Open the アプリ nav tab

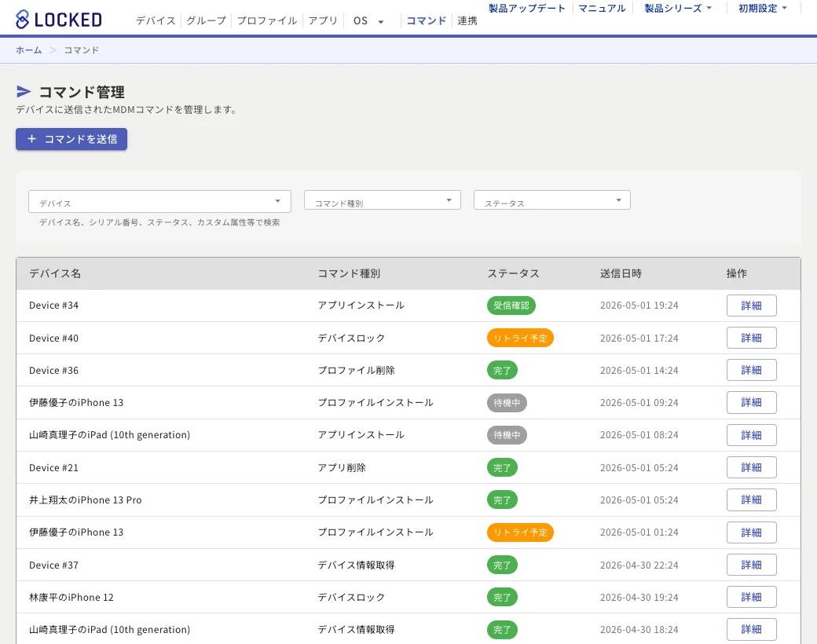point(323,21)
